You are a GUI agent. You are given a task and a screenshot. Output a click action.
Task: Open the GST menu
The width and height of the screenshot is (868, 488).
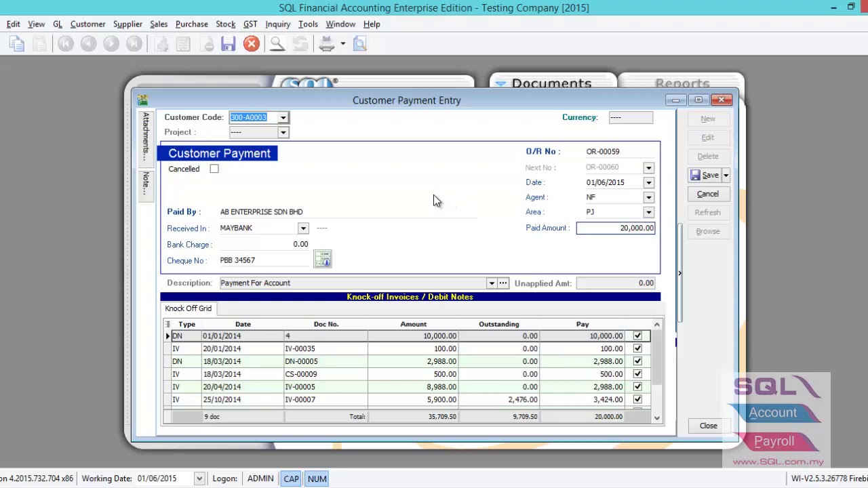(x=250, y=24)
